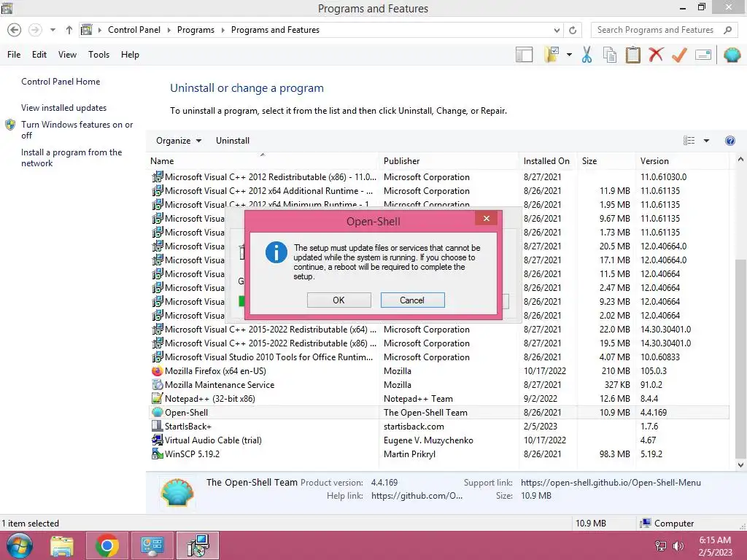Click Programs in the address breadcrumb
747x560 pixels.
point(196,30)
